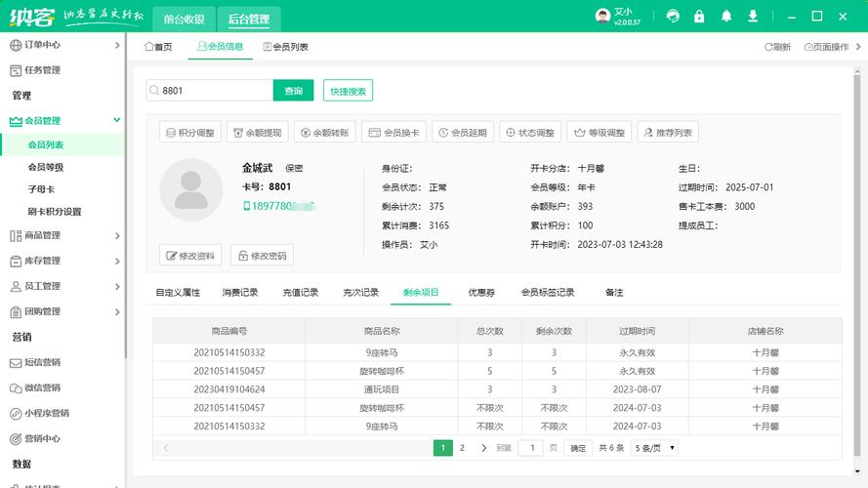The width and height of the screenshot is (868, 488).
Task: Click 确定 pagination confirm button
Action: pyautogui.click(x=578, y=448)
